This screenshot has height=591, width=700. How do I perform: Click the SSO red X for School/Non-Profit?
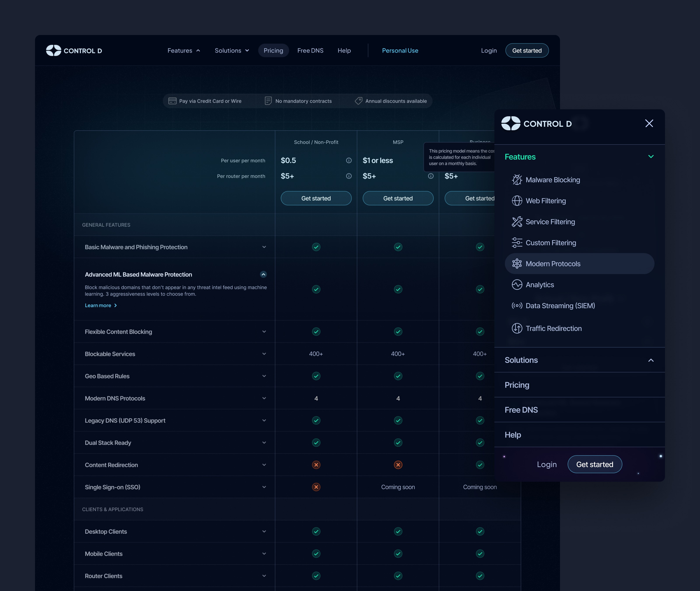[316, 487]
